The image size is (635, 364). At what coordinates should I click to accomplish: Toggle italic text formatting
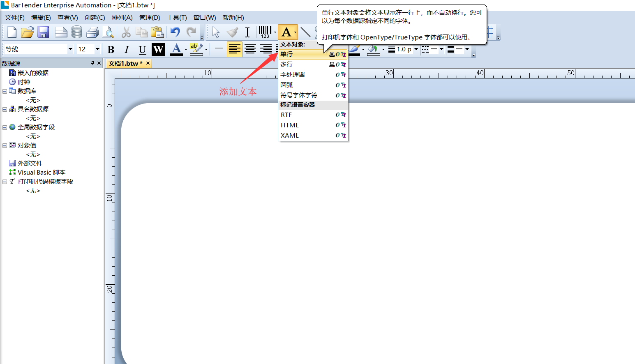click(x=127, y=50)
